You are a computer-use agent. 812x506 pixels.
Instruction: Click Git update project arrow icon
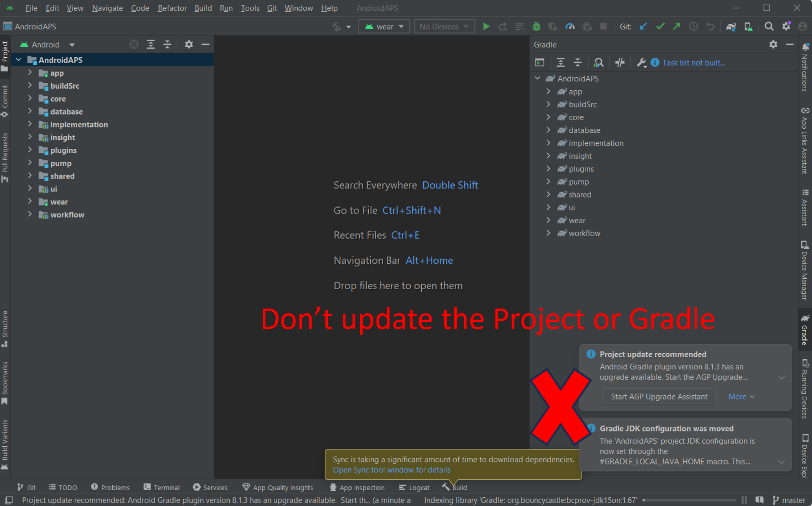point(643,27)
